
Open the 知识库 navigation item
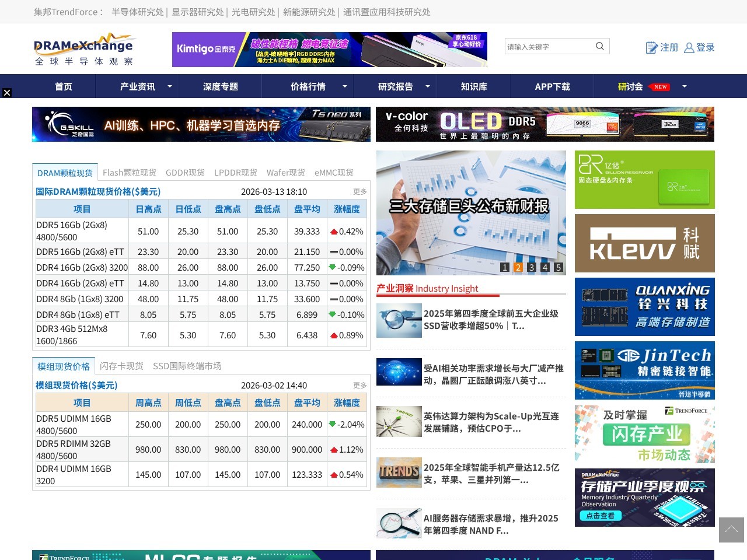tap(474, 86)
